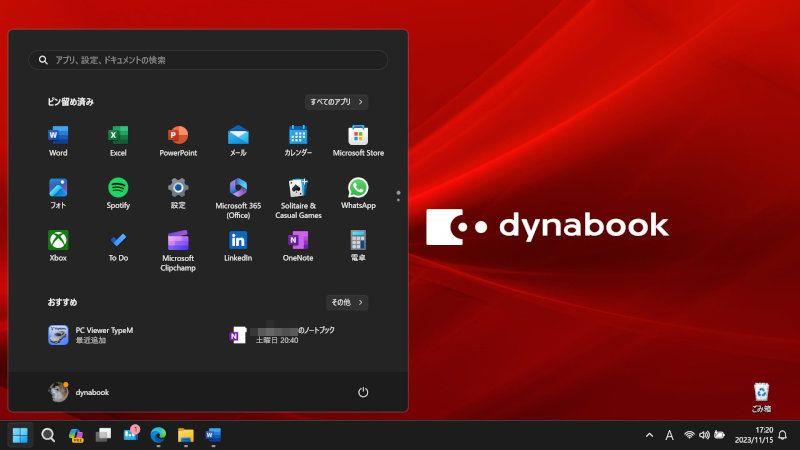Launch the 電卓 (Calculator) app
Viewport: 800px width, 450px height.
(x=358, y=246)
